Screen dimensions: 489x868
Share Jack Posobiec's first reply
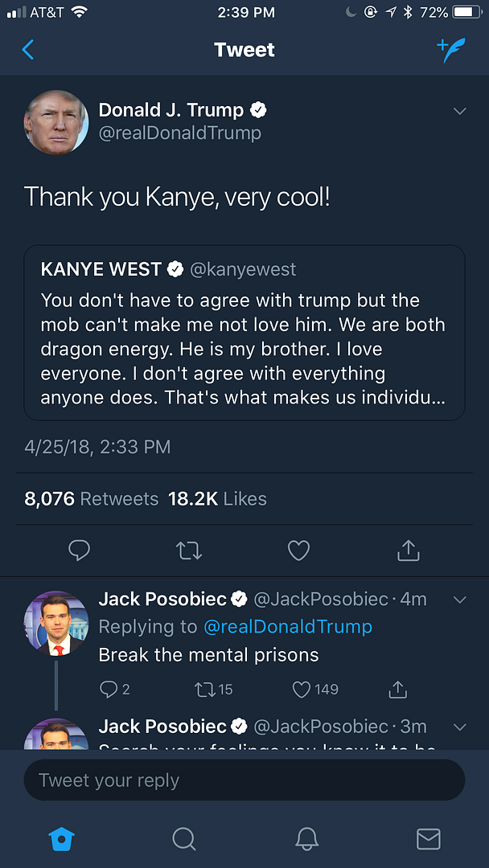click(x=397, y=689)
